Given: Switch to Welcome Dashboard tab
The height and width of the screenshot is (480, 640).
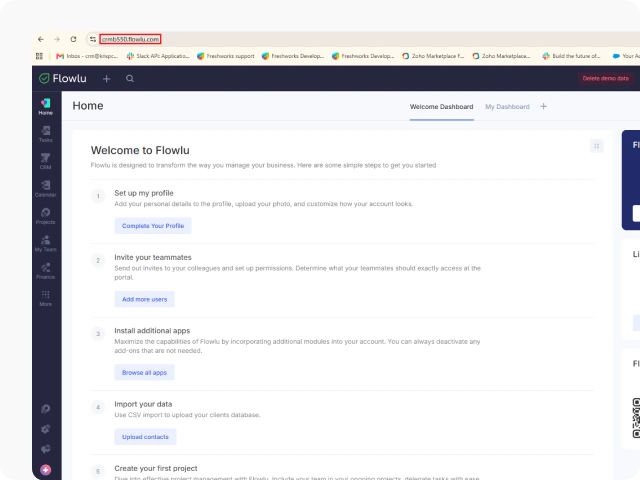Looking at the screenshot, I should click(x=441, y=107).
